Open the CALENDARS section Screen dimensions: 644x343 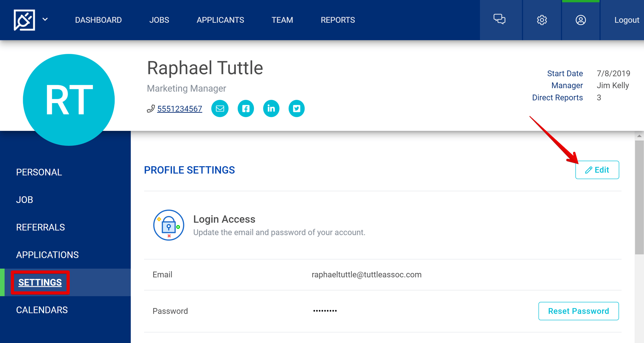coord(42,310)
